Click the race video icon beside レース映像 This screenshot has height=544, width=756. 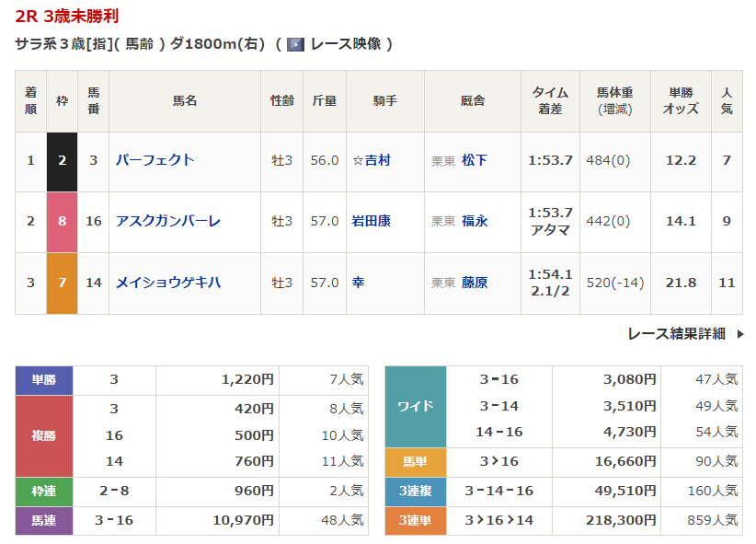[295, 44]
